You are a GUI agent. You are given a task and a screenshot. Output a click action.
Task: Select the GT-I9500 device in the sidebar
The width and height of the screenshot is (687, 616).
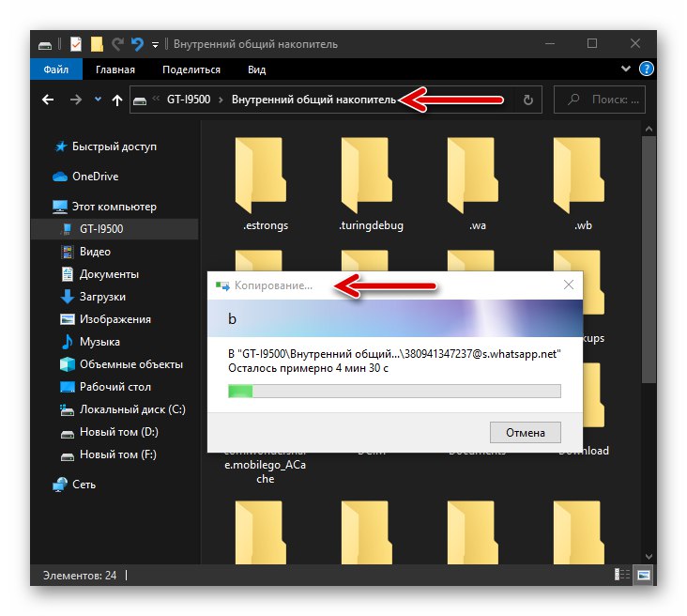pyautogui.click(x=100, y=229)
